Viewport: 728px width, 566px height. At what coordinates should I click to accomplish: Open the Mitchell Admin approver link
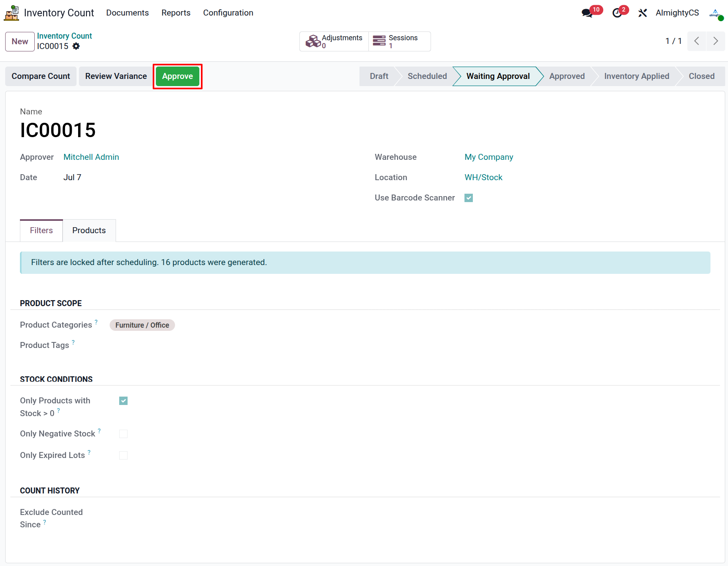(91, 157)
